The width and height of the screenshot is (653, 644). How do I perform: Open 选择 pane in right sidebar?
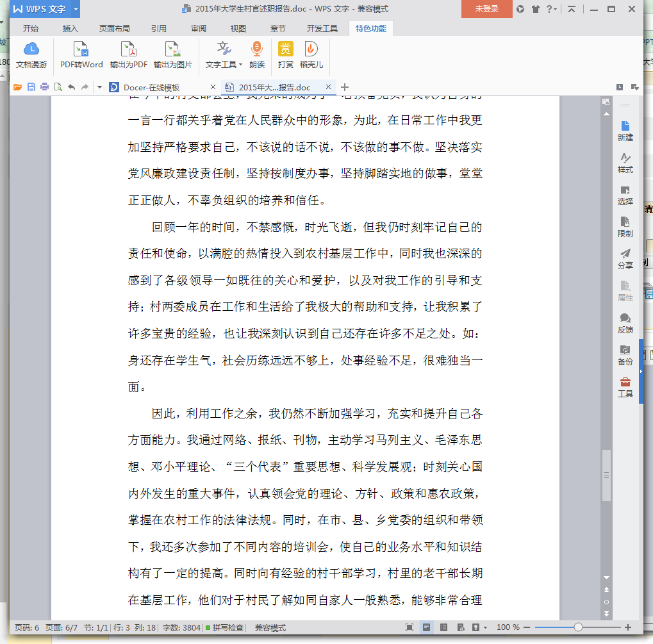coord(625,195)
